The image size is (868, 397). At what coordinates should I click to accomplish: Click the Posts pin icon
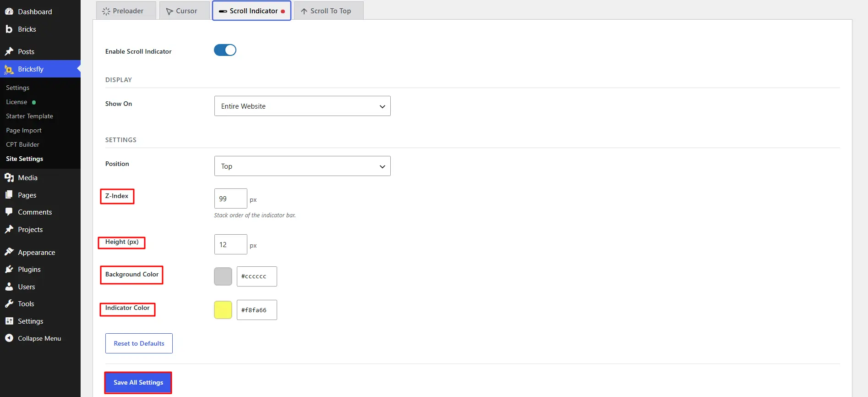click(9, 51)
